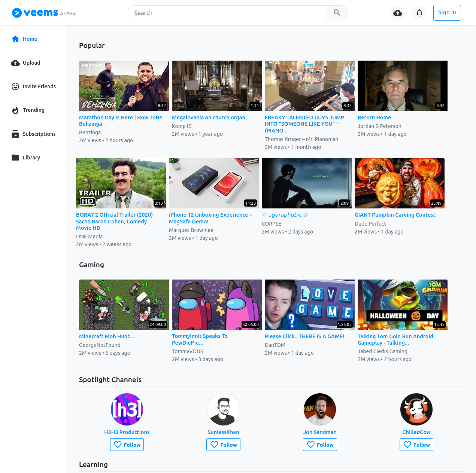Follow H3H3 Productions channel
This screenshot has height=473, width=476.
[127, 445]
